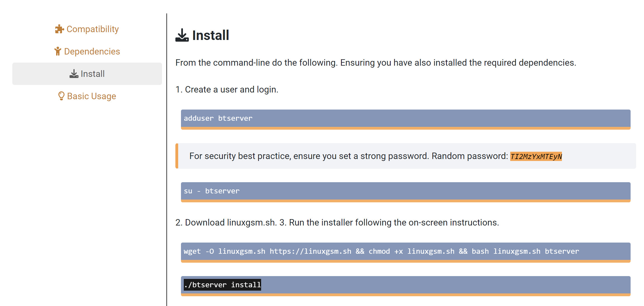Click the Install page heading
644x306 pixels.
tap(211, 35)
